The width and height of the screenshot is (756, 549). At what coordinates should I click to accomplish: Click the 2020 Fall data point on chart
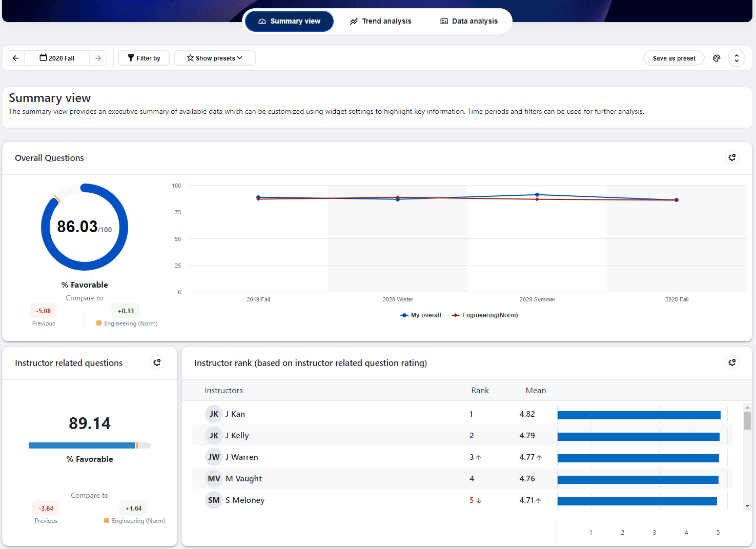coord(677,200)
